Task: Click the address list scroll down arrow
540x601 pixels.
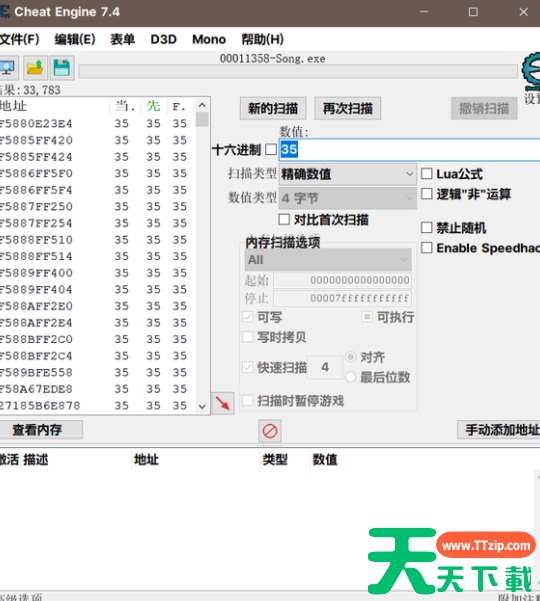Action: click(202, 406)
